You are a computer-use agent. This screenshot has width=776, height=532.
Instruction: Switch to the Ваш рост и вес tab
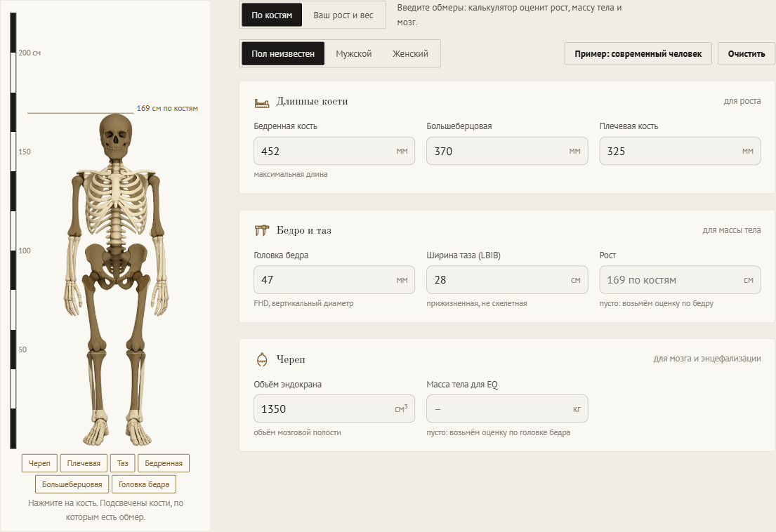point(343,15)
